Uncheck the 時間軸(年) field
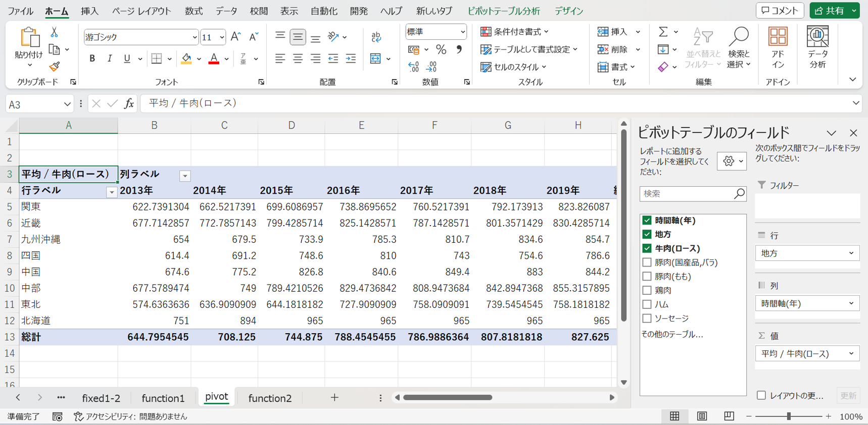Viewport: 868px width, 425px height. [647, 220]
